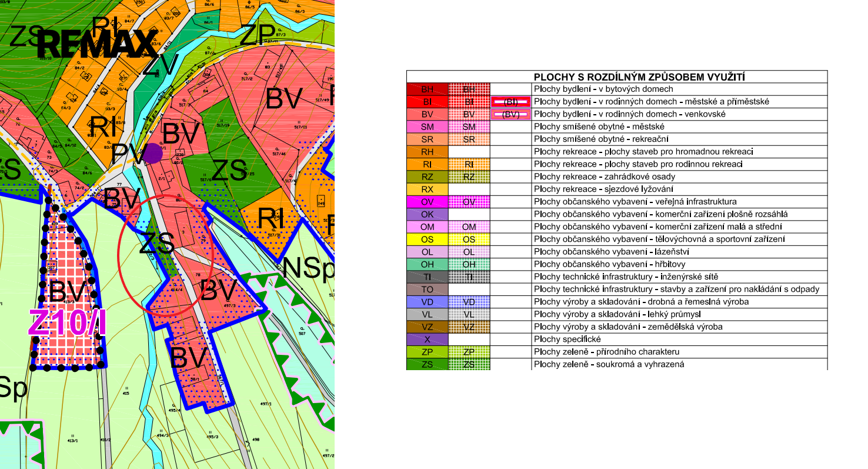This screenshot has width=868, height=469.
Task: Pick the solid blue VD swatch
Action: 428,302
